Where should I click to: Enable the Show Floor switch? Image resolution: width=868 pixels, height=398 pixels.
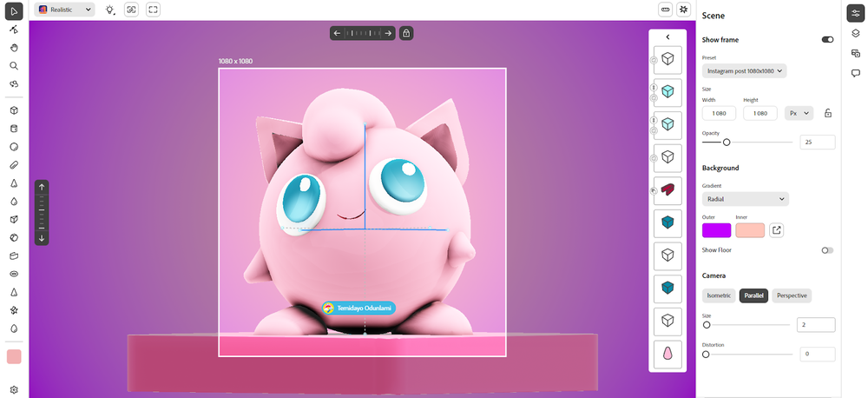(x=827, y=250)
